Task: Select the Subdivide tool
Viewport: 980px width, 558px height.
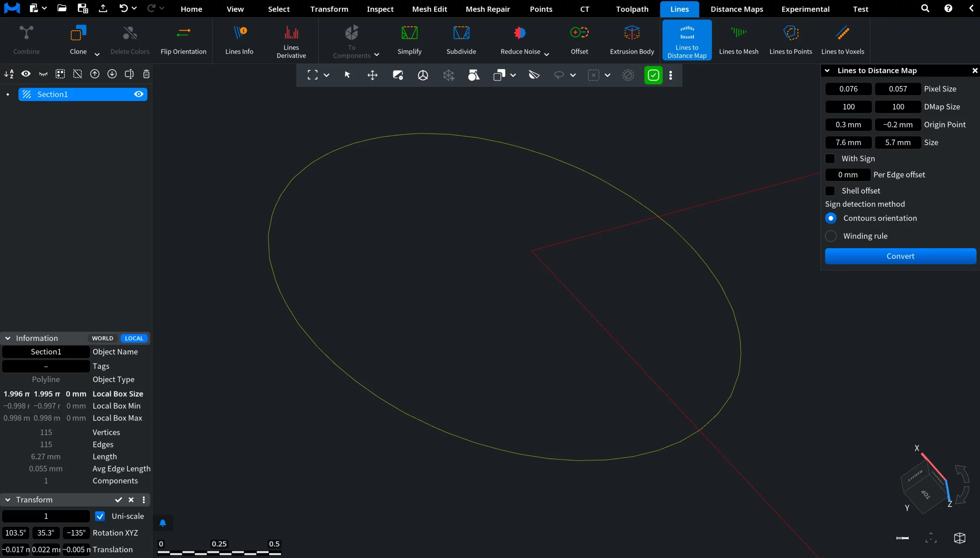Action: click(461, 40)
